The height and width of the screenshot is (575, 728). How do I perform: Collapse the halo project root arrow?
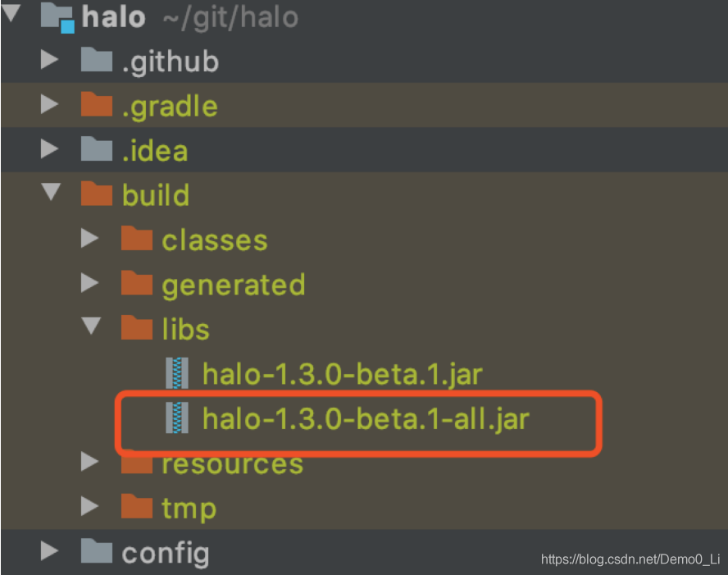point(11,13)
